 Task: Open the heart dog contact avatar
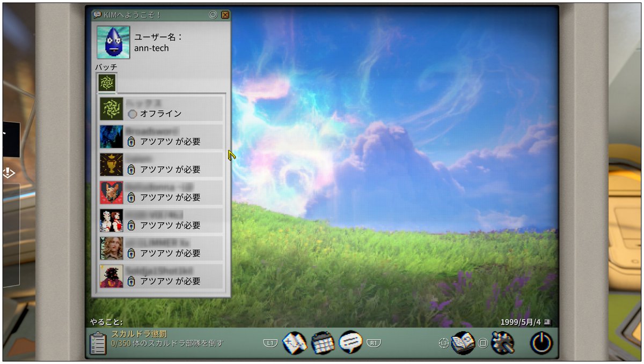click(112, 192)
